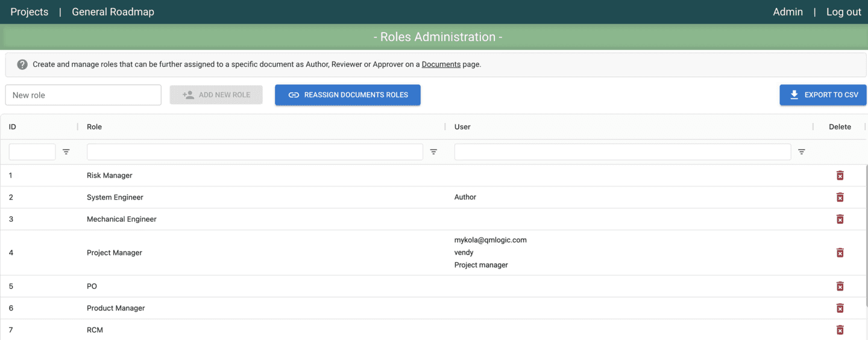This screenshot has width=868, height=340.
Task: Click the Add New Role button
Action: pos(216,95)
